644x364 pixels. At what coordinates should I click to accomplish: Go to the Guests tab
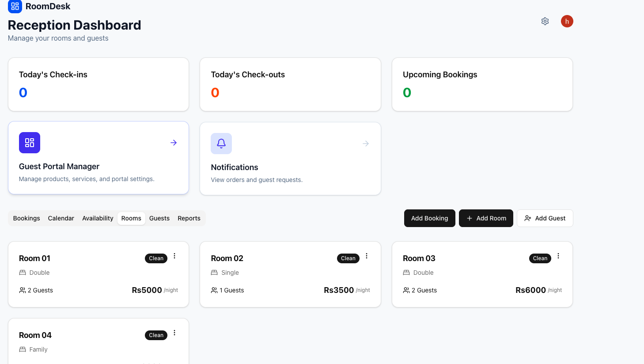pyautogui.click(x=159, y=218)
